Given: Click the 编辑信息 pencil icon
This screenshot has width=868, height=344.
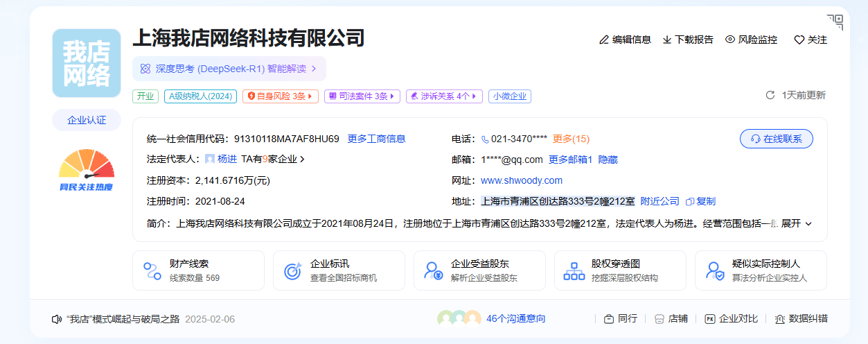Looking at the screenshot, I should pos(604,40).
